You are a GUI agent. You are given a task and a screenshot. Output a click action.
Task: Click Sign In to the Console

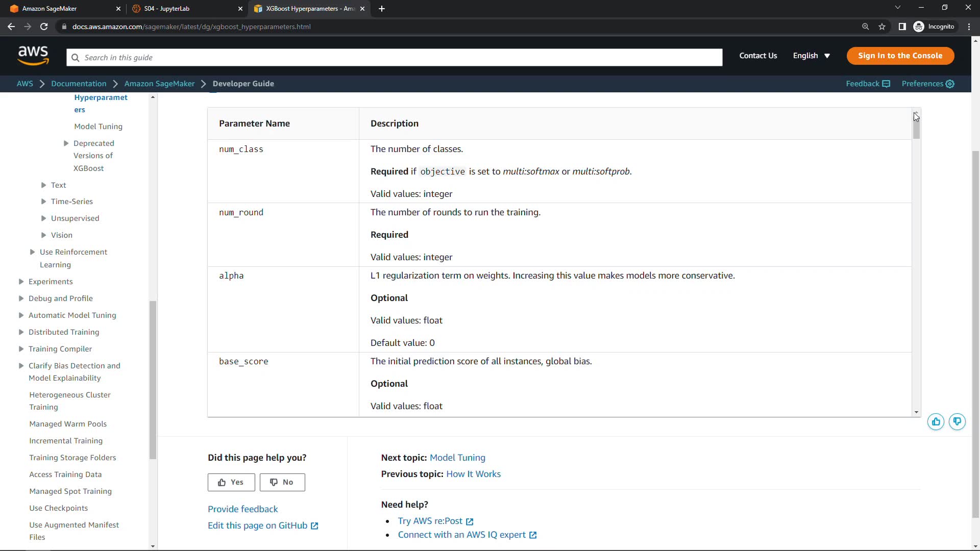coord(900,56)
